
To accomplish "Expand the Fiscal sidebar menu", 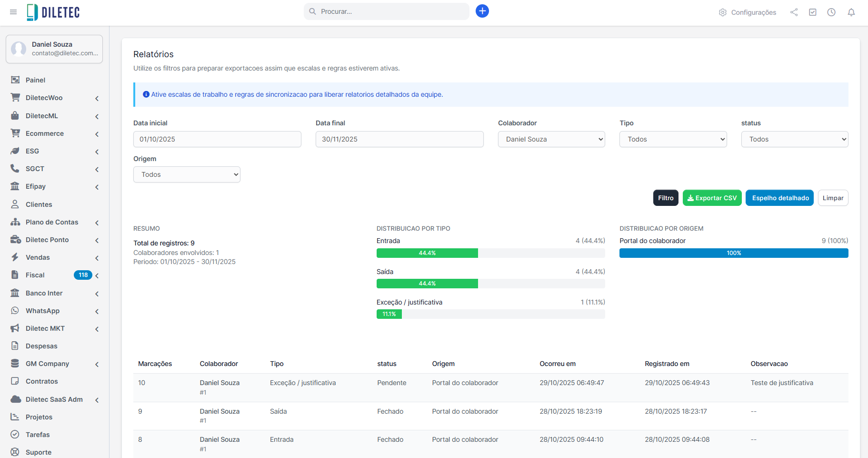I will point(97,275).
